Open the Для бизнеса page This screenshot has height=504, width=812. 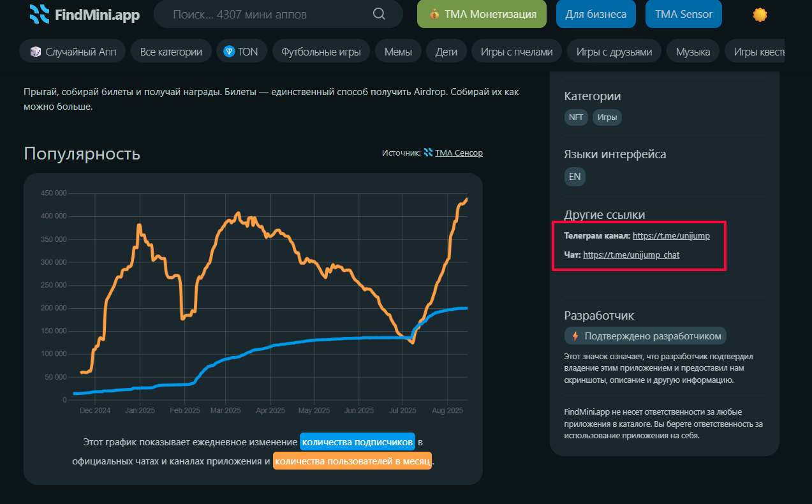596,14
